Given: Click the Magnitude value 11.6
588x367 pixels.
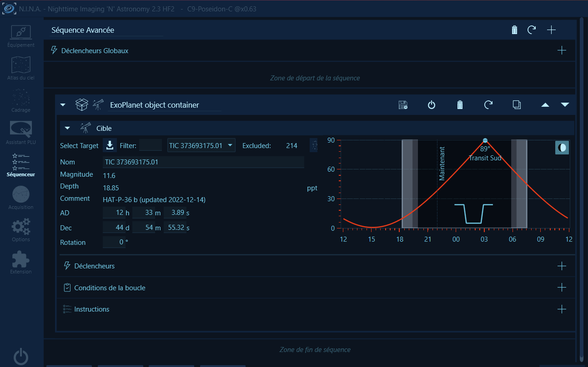Looking at the screenshot, I should pyautogui.click(x=109, y=175).
